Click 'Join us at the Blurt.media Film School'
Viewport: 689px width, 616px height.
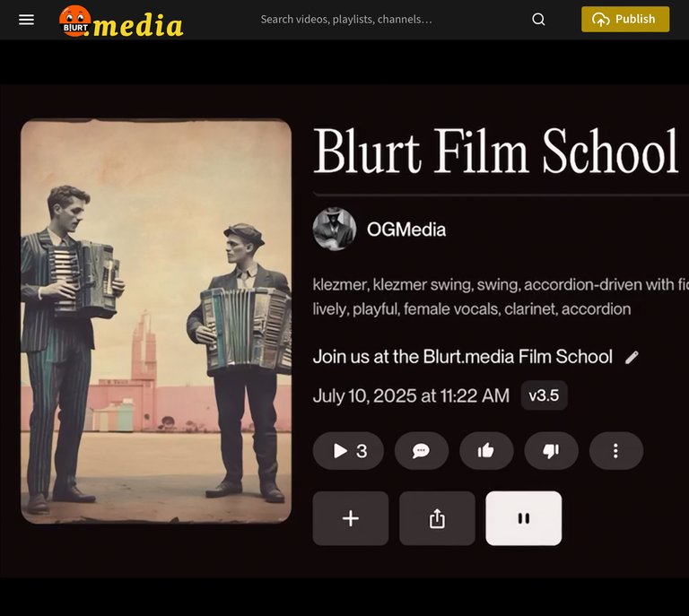(463, 357)
